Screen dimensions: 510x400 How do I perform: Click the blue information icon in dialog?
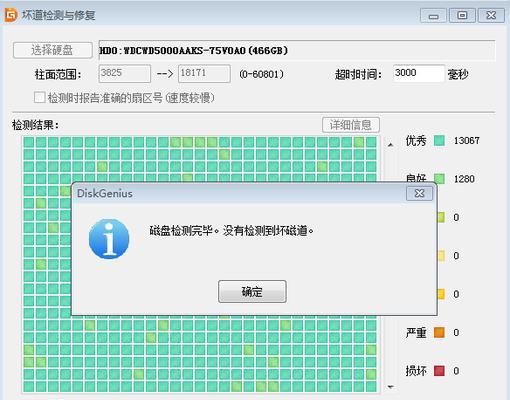pyautogui.click(x=109, y=239)
